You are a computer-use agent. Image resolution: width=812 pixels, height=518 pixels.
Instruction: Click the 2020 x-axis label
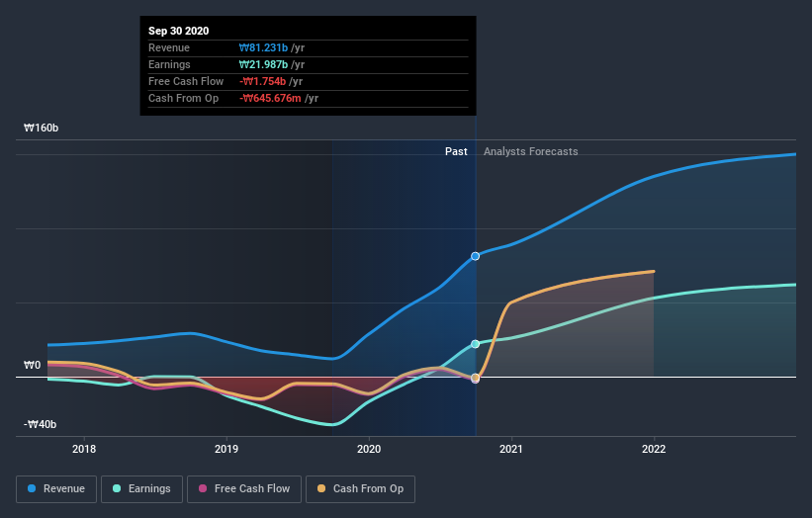(x=369, y=449)
